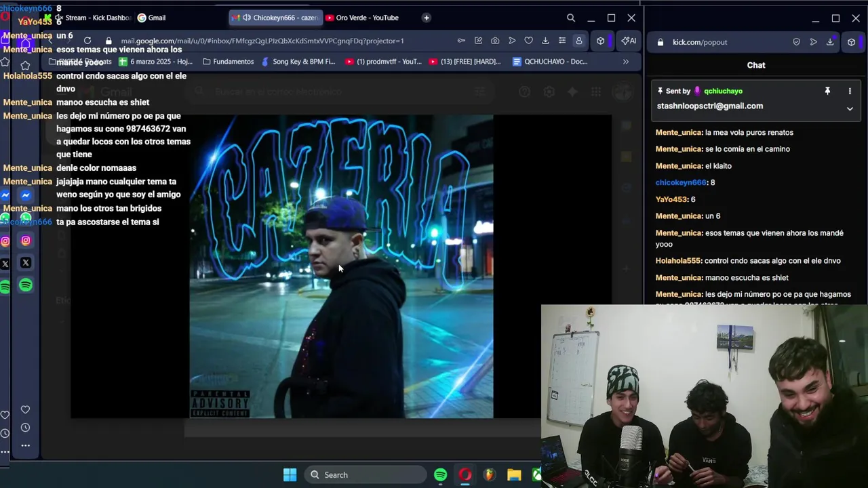Reload the Gmail page
This screenshot has width=868, height=488.
coord(87,41)
